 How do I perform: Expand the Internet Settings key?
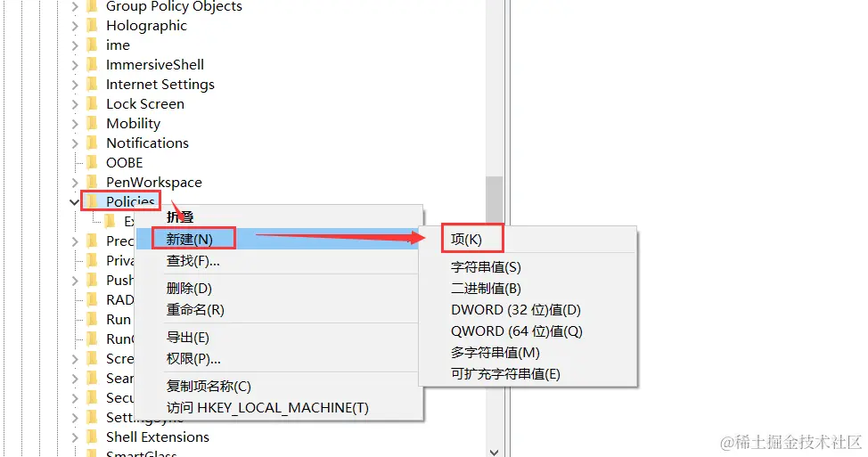[x=75, y=85]
